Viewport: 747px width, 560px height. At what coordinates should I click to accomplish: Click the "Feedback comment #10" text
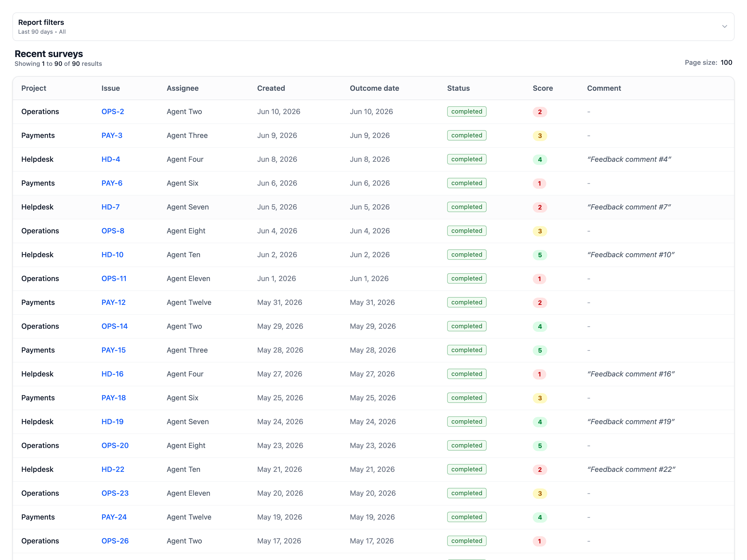pos(631,255)
